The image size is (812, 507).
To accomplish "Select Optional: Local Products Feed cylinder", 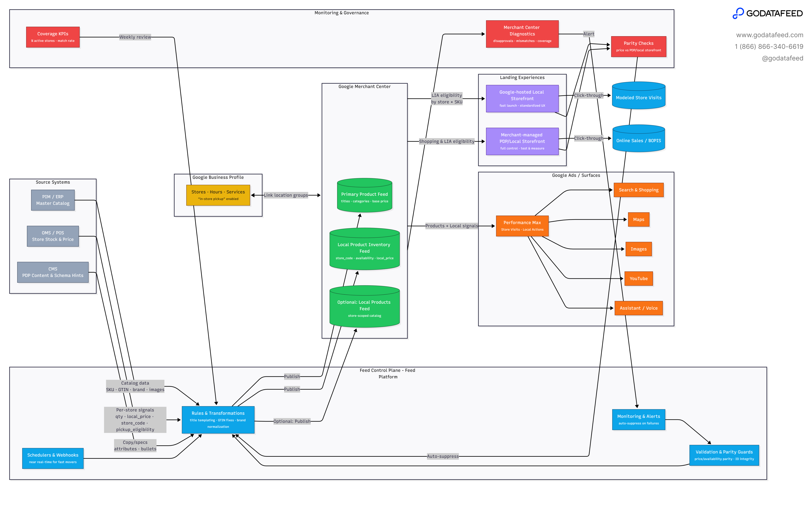I will click(x=364, y=307).
